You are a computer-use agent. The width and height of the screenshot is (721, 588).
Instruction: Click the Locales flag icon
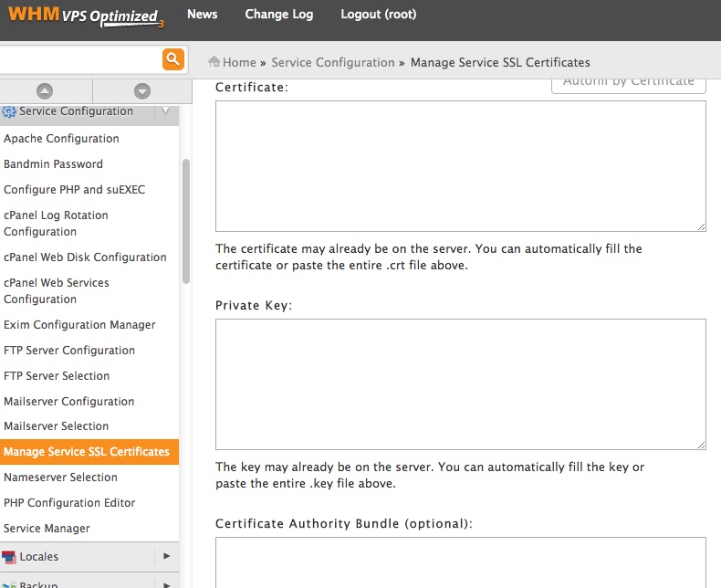pyautogui.click(x=9, y=557)
